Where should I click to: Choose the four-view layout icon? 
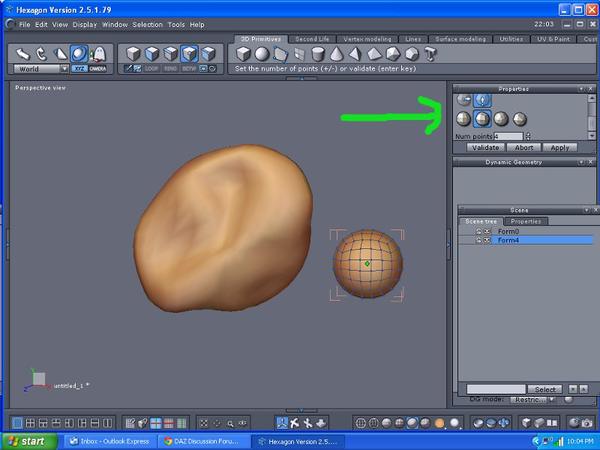click(30, 423)
